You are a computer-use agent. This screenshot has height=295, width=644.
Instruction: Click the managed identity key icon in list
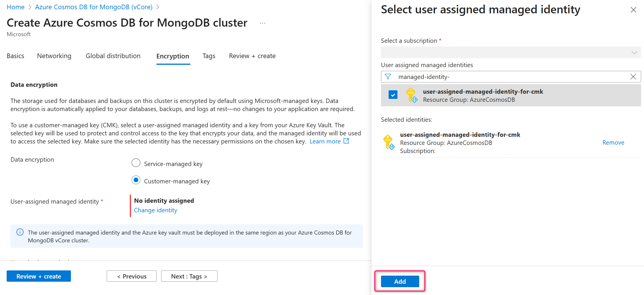click(411, 95)
